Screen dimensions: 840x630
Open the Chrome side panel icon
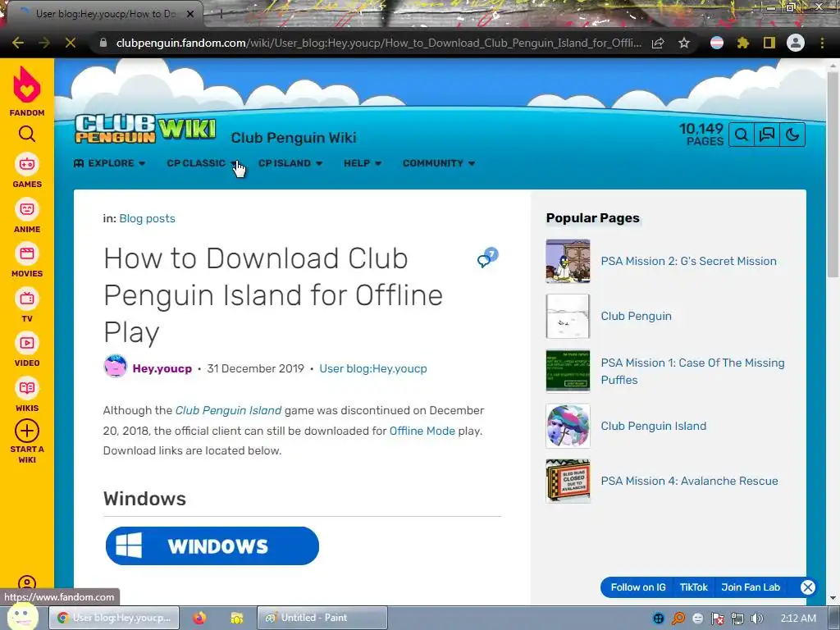point(769,43)
